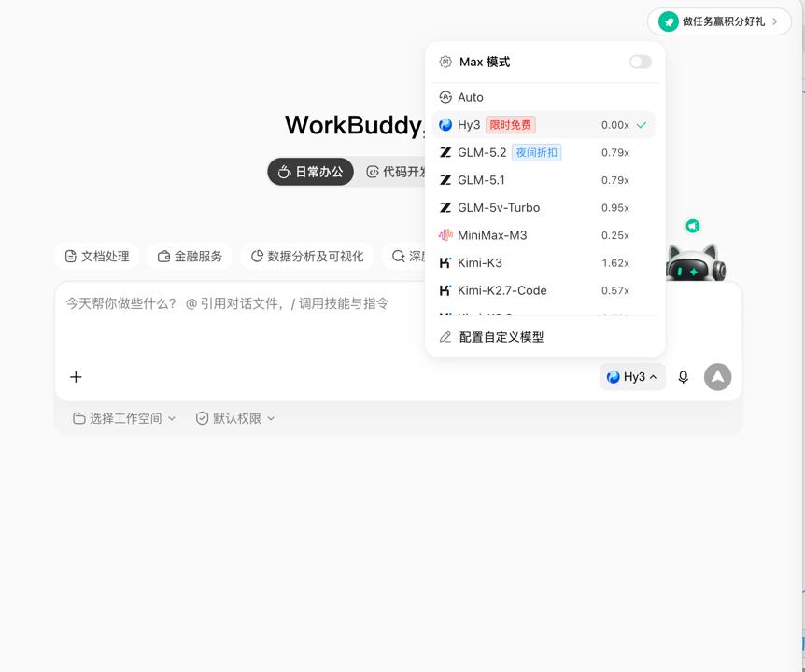Click the pencil icon beside 配置自定义模型

pyautogui.click(x=445, y=337)
